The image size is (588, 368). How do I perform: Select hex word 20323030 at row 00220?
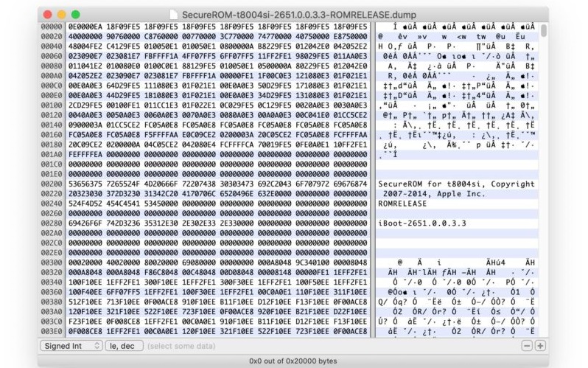click(85, 194)
